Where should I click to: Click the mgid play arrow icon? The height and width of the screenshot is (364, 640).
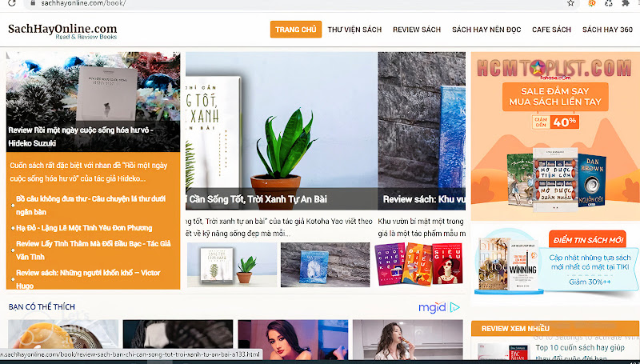click(454, 307)
